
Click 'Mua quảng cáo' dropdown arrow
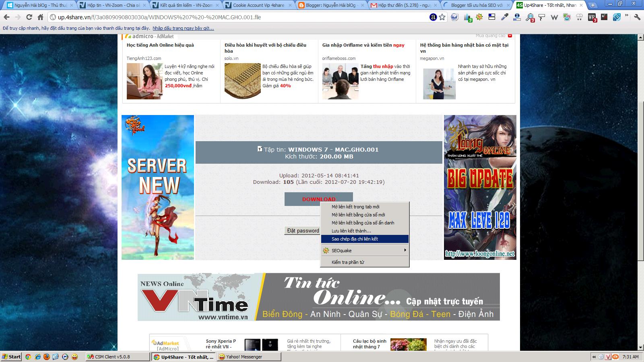(x=510, y=36)
